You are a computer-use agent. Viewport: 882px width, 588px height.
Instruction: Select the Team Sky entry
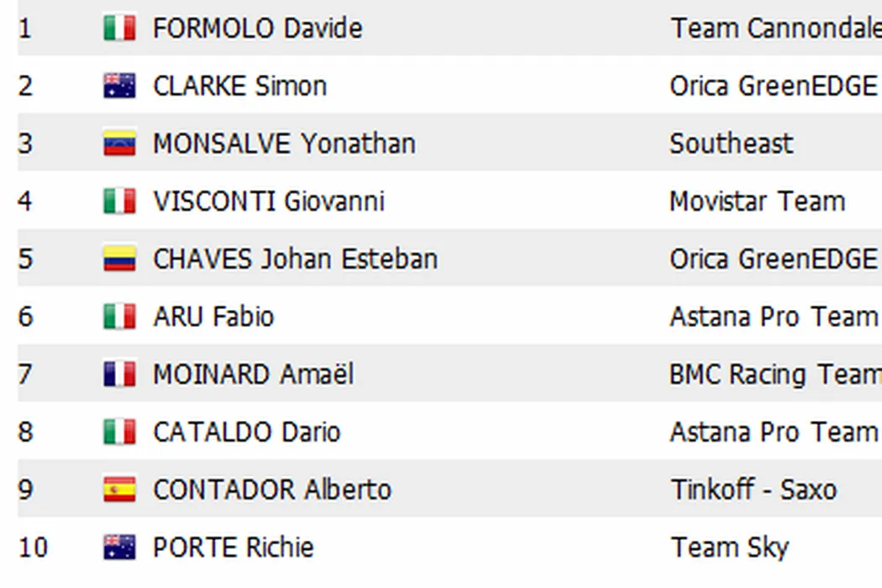(729, 548)
